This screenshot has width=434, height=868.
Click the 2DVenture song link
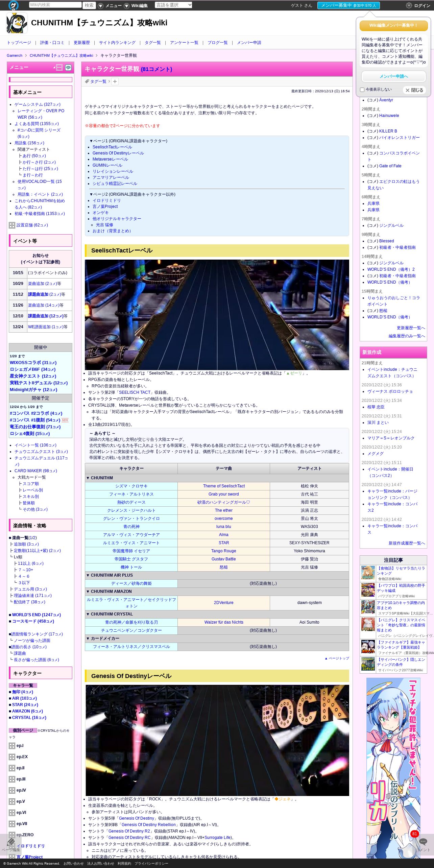pos(224,603)
